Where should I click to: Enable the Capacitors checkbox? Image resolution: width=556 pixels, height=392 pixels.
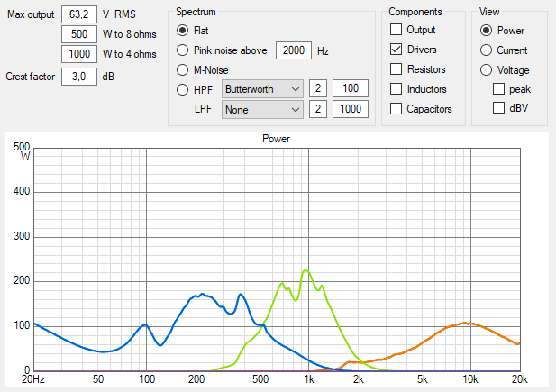click(x=396, y=108)
